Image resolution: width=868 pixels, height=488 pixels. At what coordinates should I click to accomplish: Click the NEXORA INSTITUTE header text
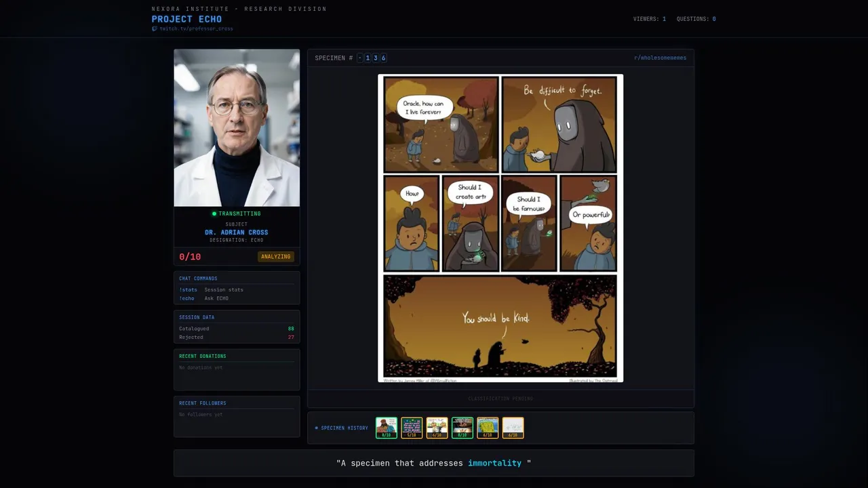[x=239, y=9]
